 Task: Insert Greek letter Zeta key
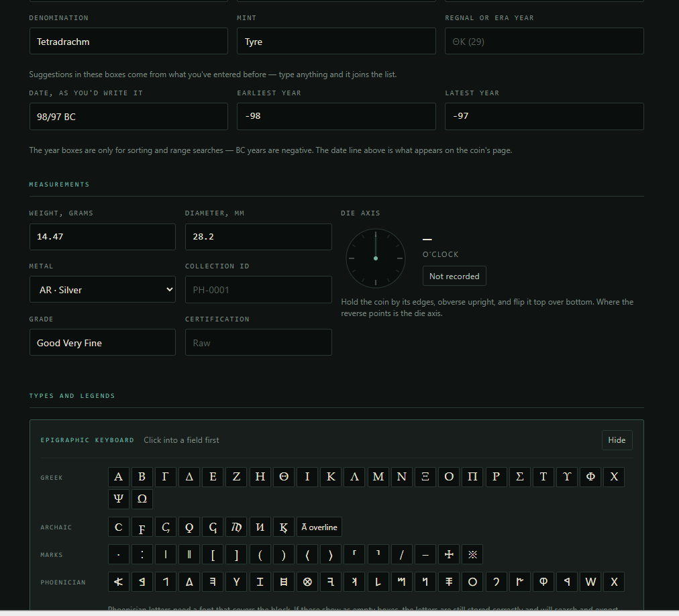(x=236, y=477)
